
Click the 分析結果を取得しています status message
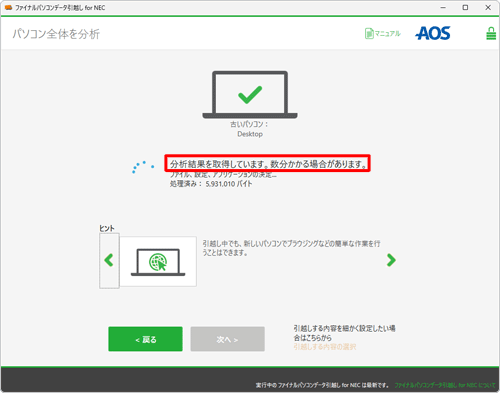pyautogui.click(x=268, y=164)
